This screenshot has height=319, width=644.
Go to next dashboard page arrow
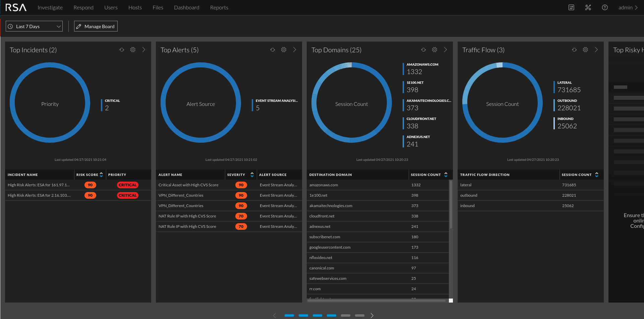372,315
